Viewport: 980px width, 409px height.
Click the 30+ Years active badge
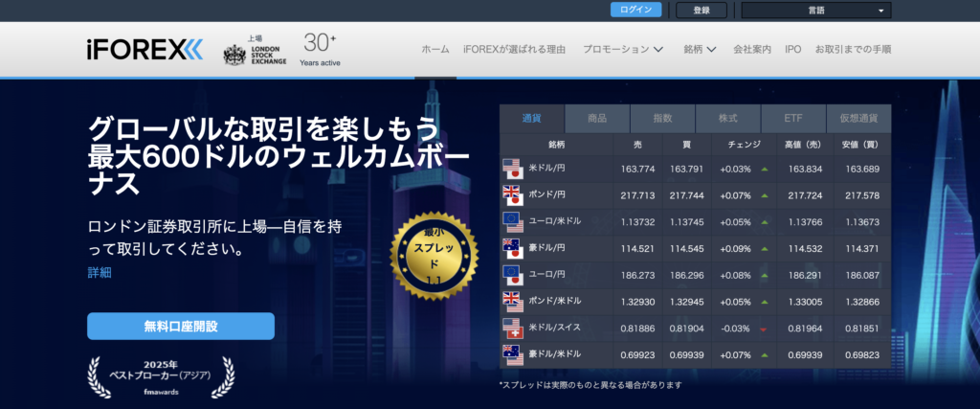click(x=320, y=50)
